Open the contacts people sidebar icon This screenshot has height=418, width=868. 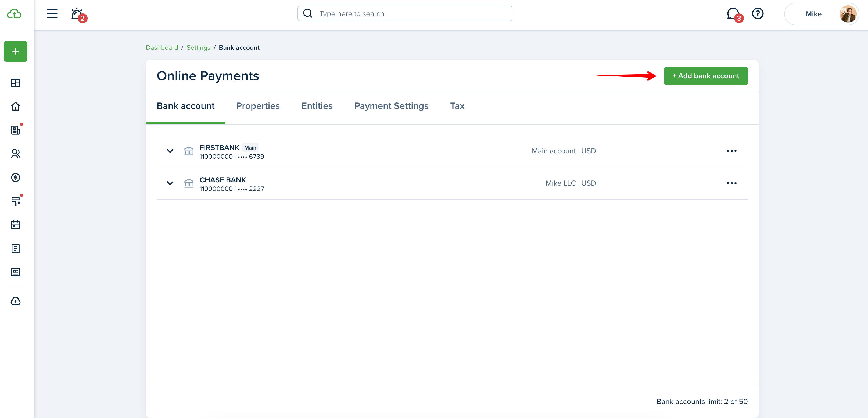16,154
